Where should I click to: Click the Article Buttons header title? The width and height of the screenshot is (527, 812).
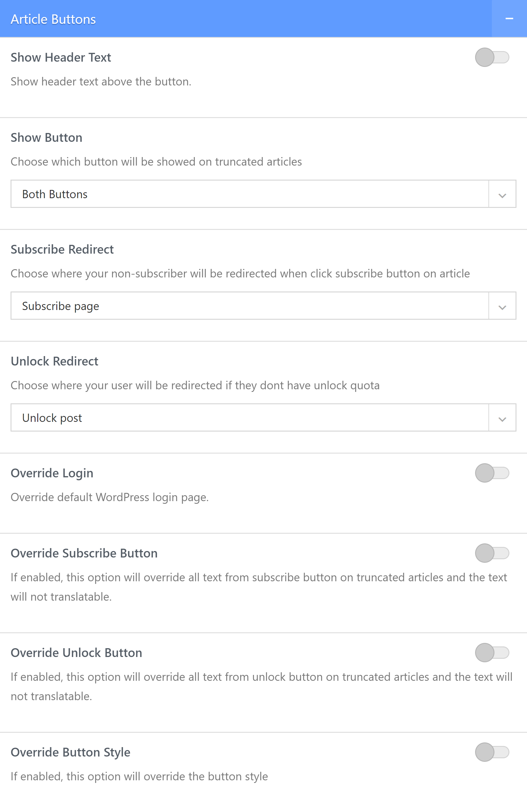point(53,19)
